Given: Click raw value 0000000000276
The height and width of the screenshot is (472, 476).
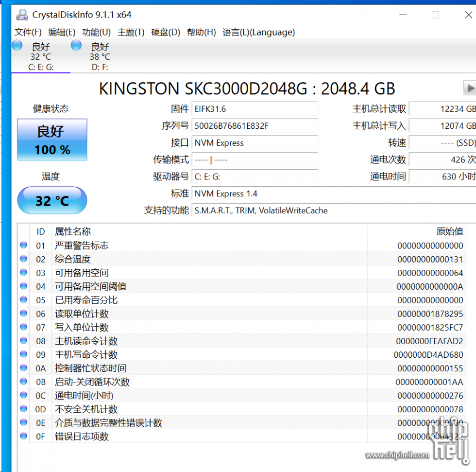Looking at the screenshot, I should [430, 396].
